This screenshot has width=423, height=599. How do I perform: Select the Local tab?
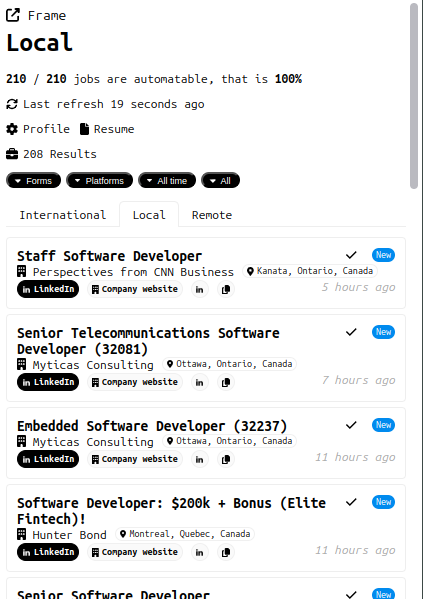pyautogui.click(x=149, y=215)
